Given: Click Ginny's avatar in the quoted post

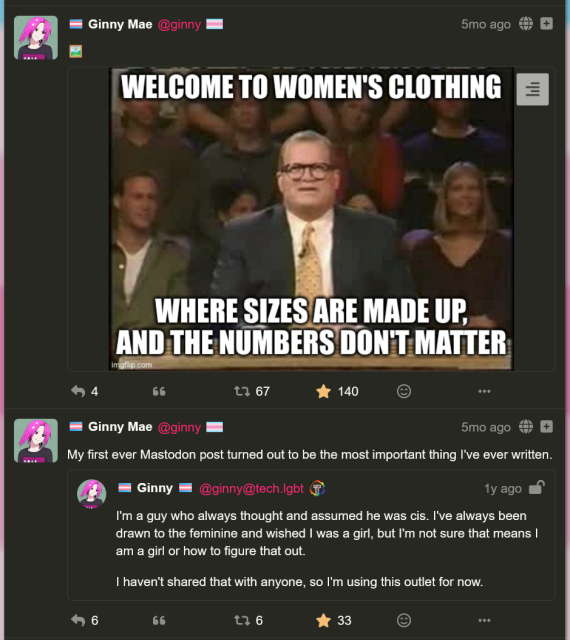Looking at the screenshot, I should point(91,494).
